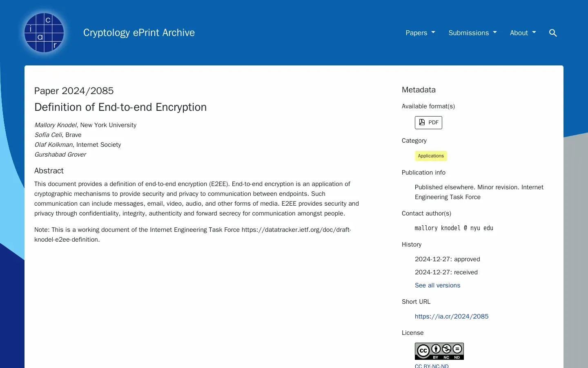Viewport: 588px width, 368px height.
Task: Download the paper via the PDF button
Action: coord(428,123)
